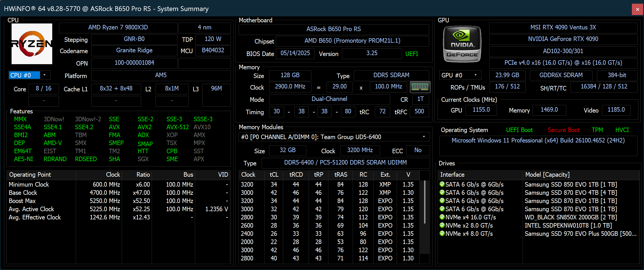Click the 1T command rate value
644x270 pixels.
[420, 99]
